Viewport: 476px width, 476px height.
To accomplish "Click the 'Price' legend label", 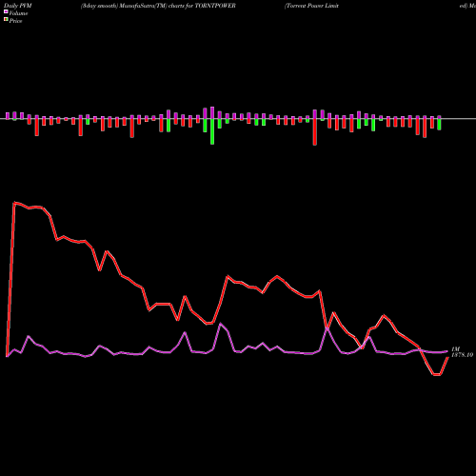I will 15,21.
